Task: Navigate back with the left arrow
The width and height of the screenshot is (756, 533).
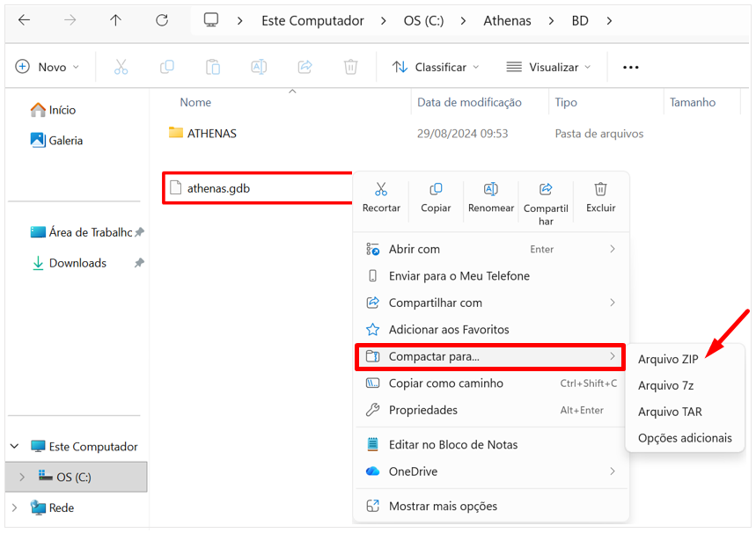Action: point(25,20)
